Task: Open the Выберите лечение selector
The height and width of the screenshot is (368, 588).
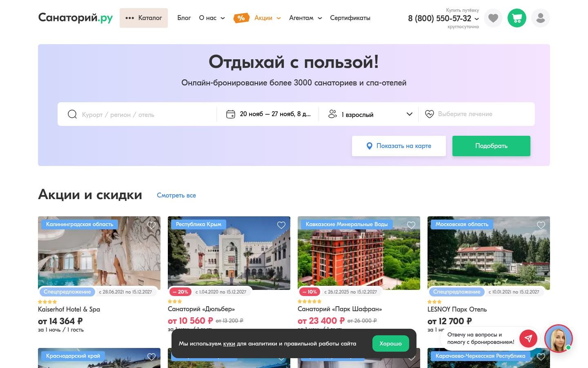Action: (x=476, y=114)
